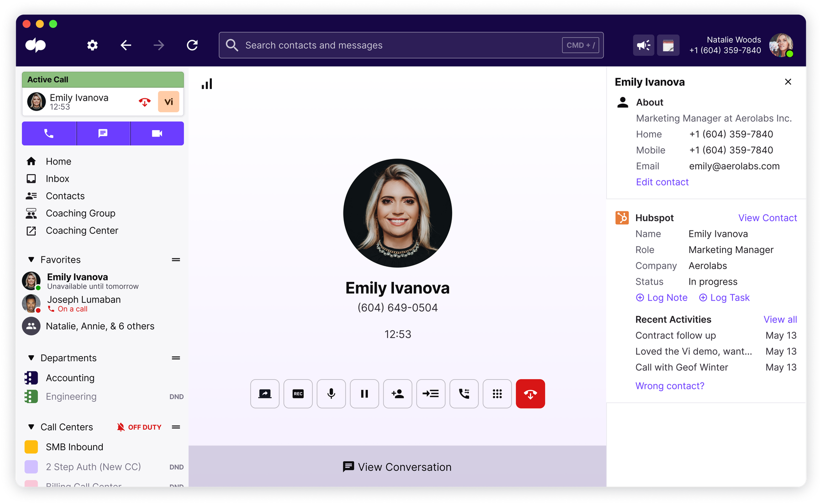This screenshot has height=504, width=822.
Task: Click the refresh icon in top bar
Action: pos(192,45)
